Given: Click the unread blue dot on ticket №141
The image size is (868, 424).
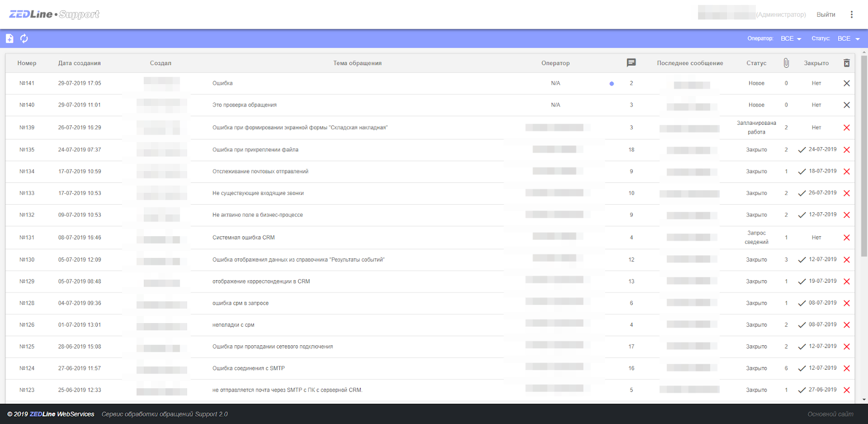Looking at the screenshot, I should (611, 84).
